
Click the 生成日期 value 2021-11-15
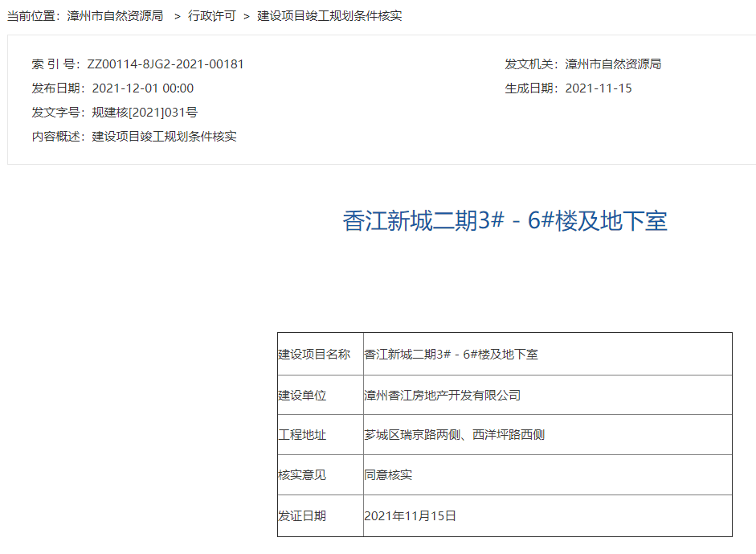pyautogui.click(x=599, y=88)
